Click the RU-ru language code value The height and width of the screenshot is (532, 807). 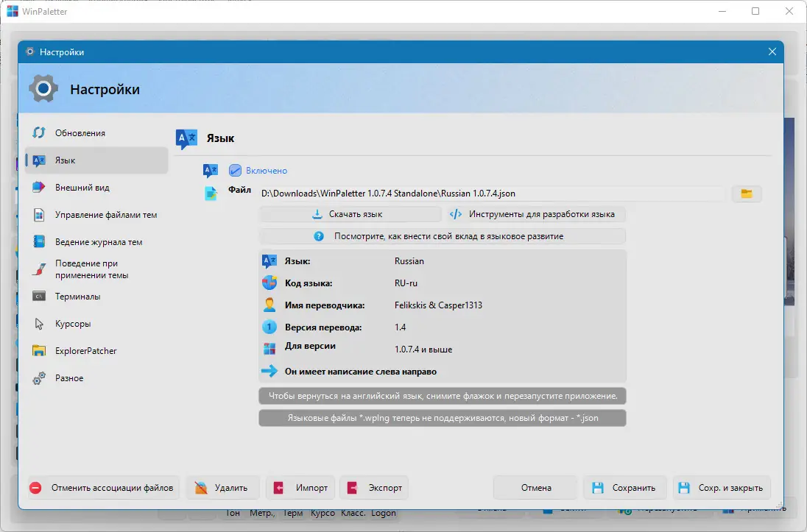tap(406, 283)
